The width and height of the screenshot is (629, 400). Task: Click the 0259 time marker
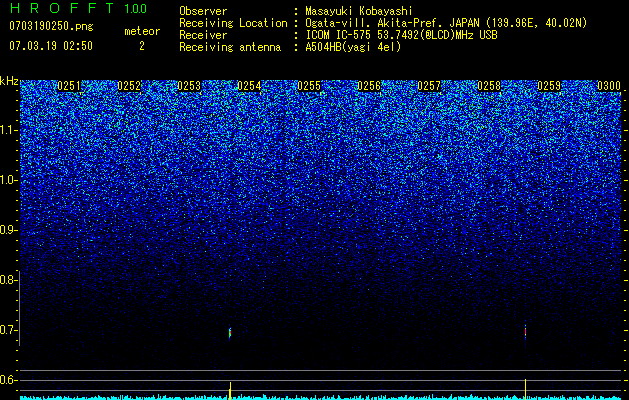(x=549, y=86)
